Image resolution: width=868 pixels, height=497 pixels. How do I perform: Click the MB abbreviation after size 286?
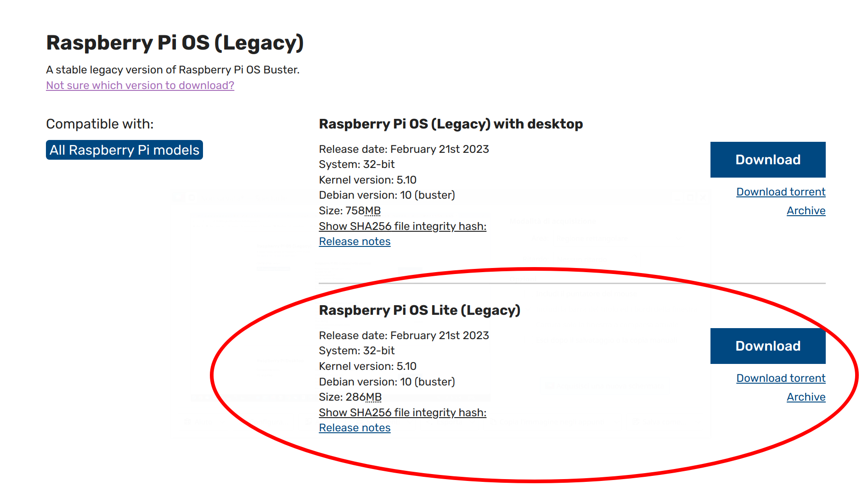(x=373, y=397)
